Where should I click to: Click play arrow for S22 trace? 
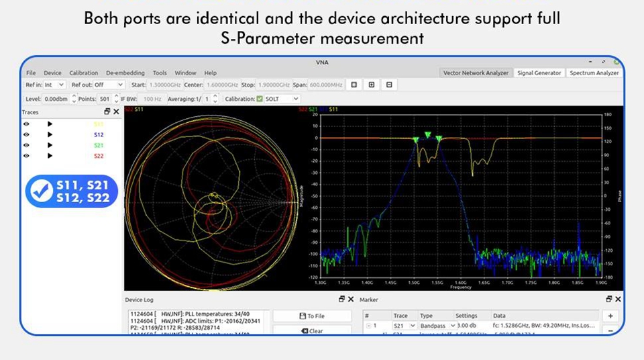tap(50, 156)
